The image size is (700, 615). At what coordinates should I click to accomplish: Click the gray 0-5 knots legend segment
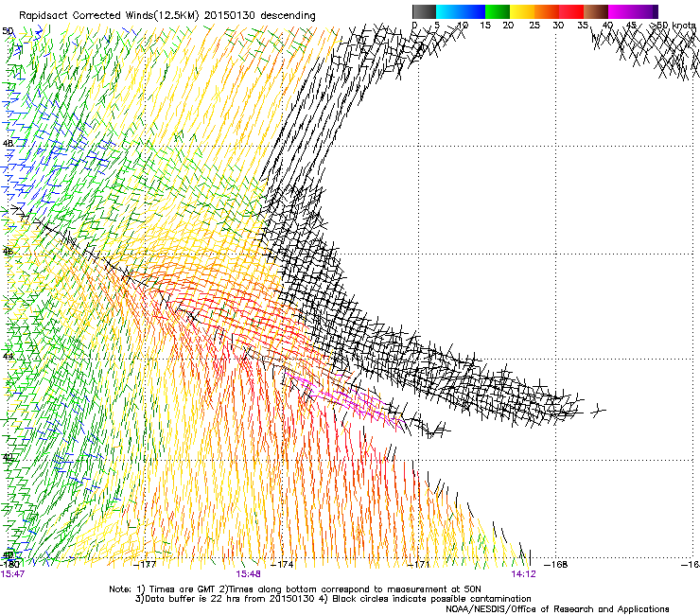[x=424, y=11]
